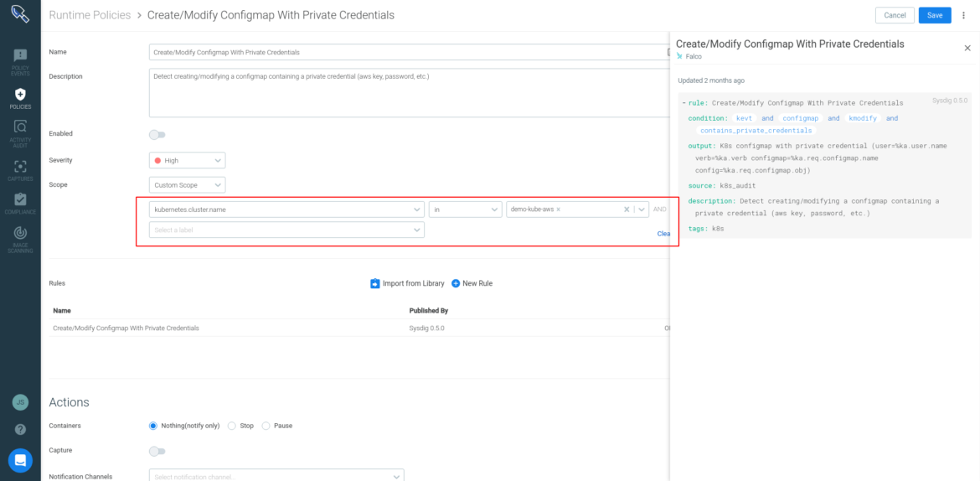This screenshot has height=481, width=980.
Task: Collapse the rule definition with the minus
Action: [683, 102]
